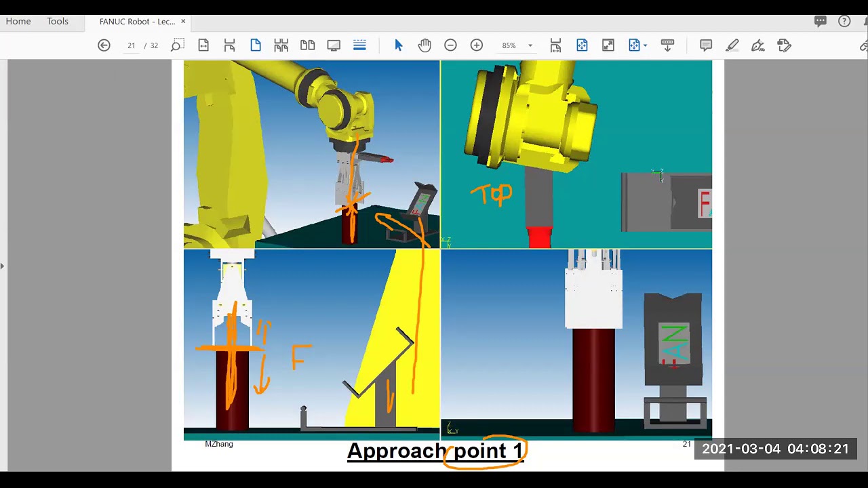Open the stamp tool icon
868x488 pixels.
[x=784, y=45]
